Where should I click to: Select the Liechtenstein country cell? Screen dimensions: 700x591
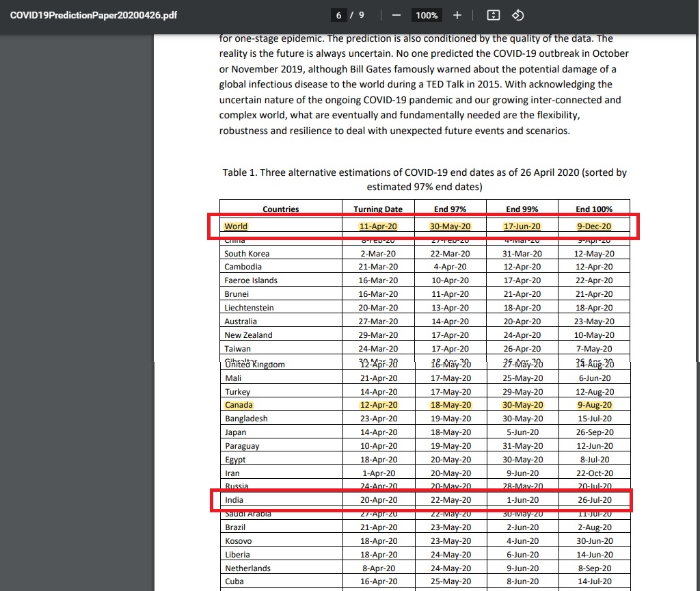point(249,307)
